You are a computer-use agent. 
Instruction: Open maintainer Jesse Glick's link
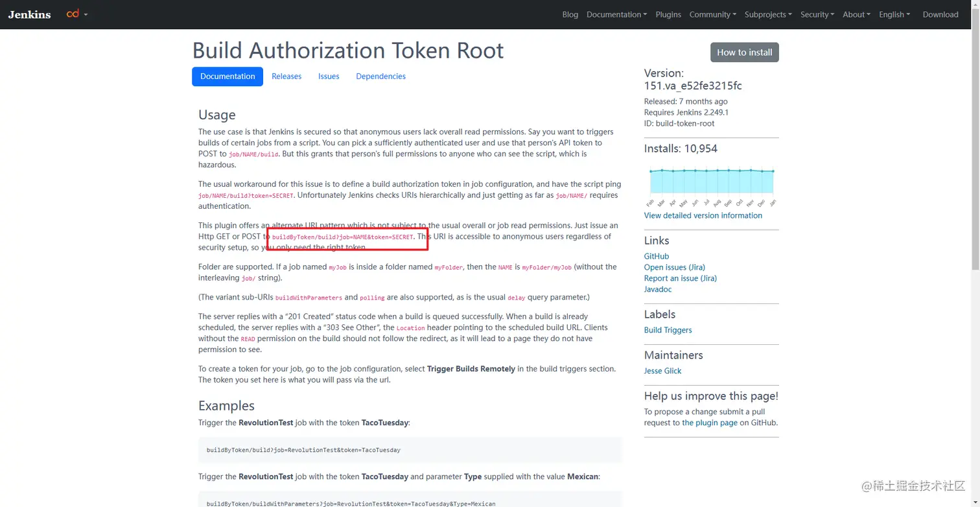(662, 371)
